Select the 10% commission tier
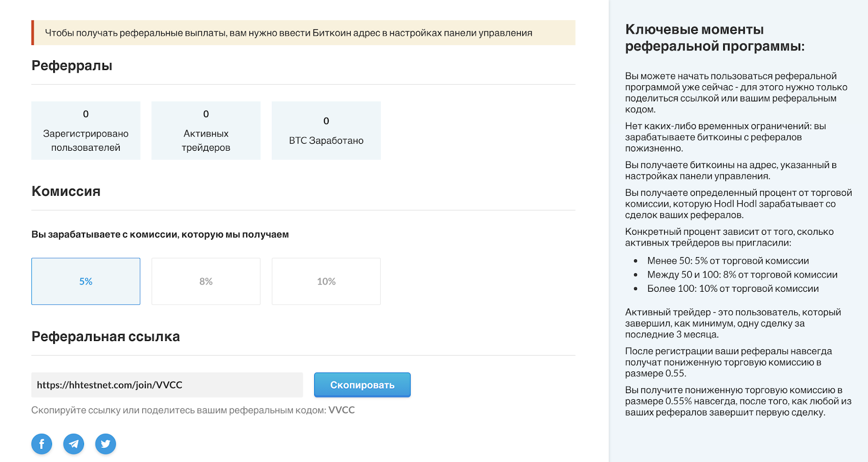868x462 pixels. 326,281
